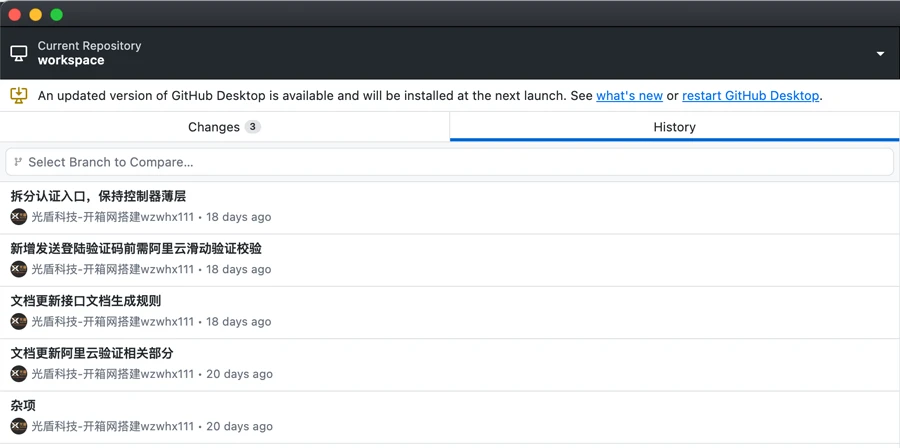The height and width of the screenshot is (448, 900).
Task: Click author avatar on 杂项 commit
Action: (19, 426)
